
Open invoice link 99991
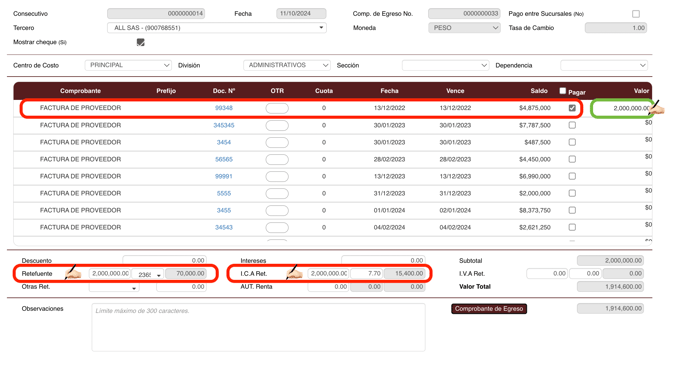pyautogui.click(x=224, y=176)
